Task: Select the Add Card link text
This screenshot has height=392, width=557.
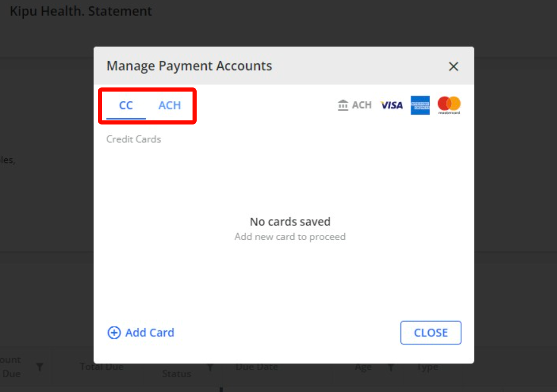Action: point(150,333)
